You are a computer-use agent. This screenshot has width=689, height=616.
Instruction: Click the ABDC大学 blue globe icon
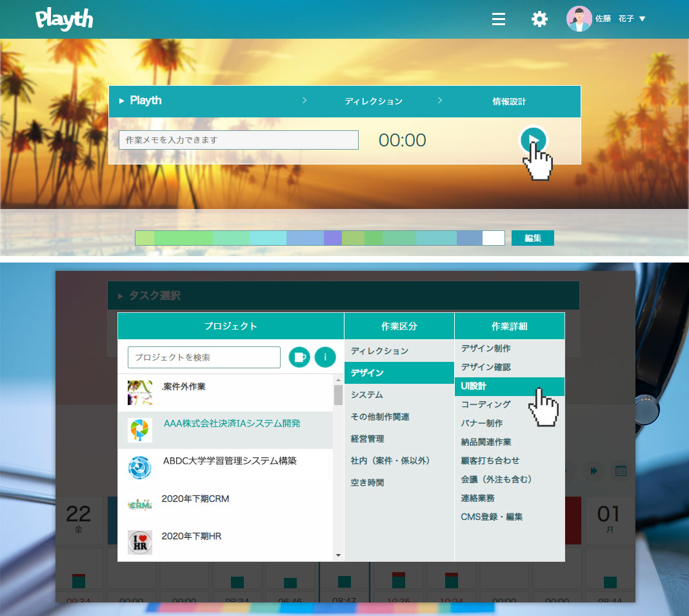pyautogui.click(x=140, y=468)
